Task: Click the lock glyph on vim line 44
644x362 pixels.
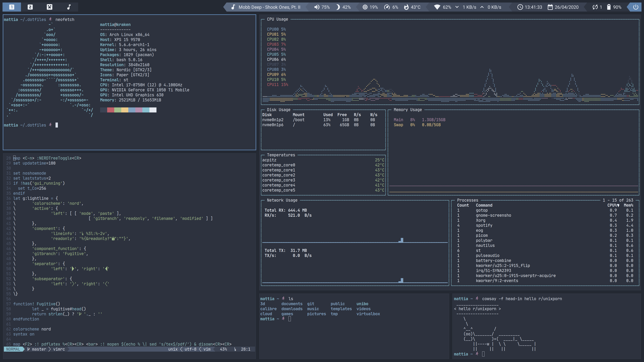Action: (113, 239)
